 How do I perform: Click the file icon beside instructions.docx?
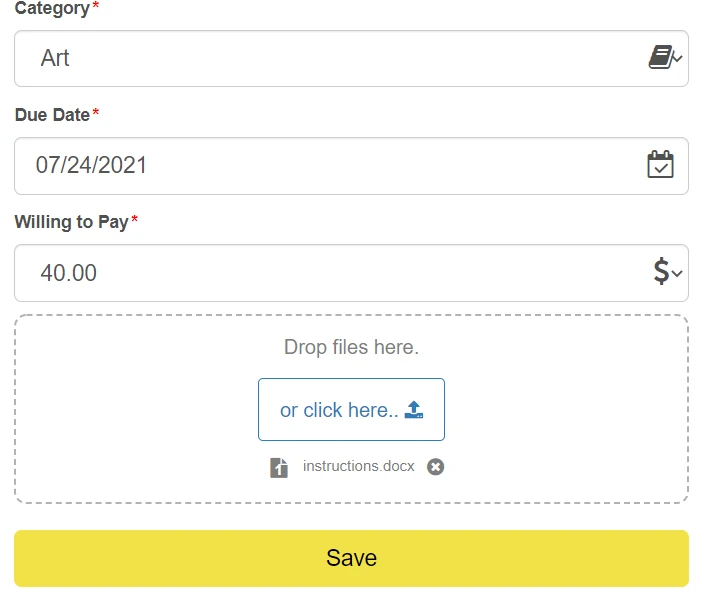coord(279,467)
